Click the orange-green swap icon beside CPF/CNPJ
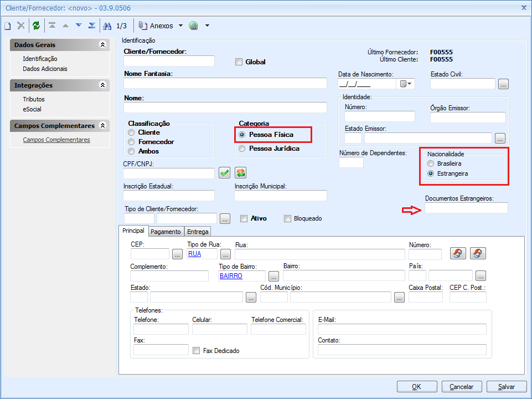 pos(241,173)
